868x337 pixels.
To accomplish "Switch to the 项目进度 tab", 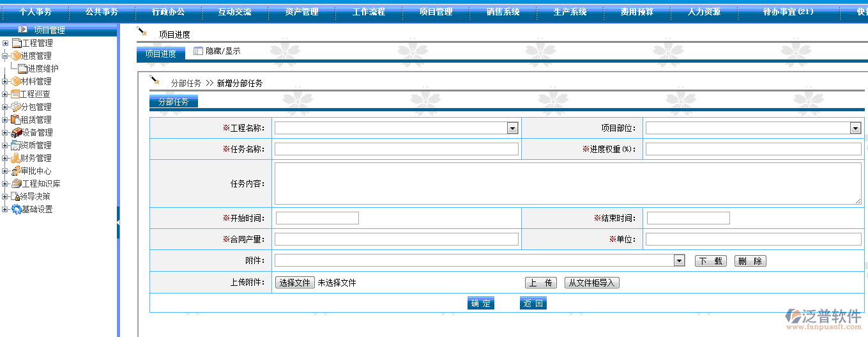I will click(x=160, y=54).
